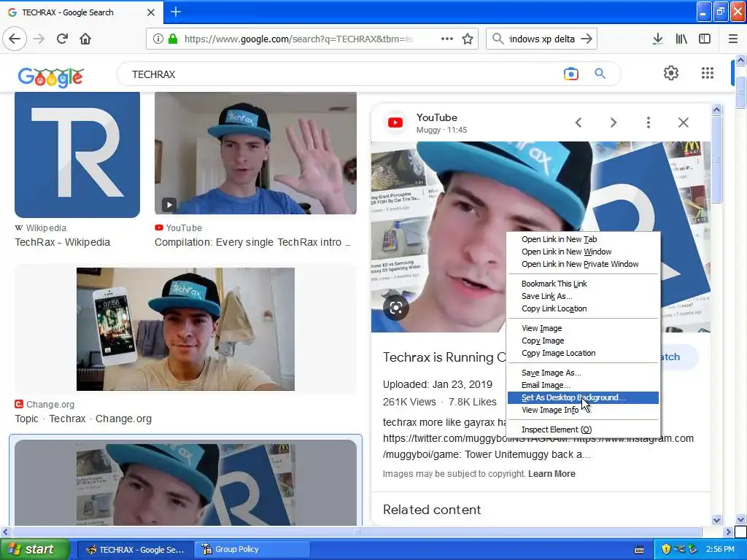Viewport: 747px width, 560px height.
Task: Click the search bar go arrow
Action: tap(587, 39)
